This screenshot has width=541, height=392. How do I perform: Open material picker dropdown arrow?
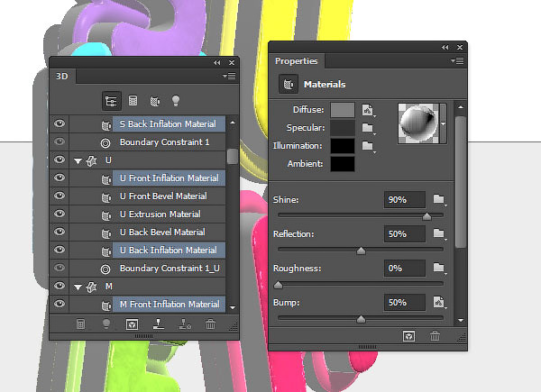443,123
